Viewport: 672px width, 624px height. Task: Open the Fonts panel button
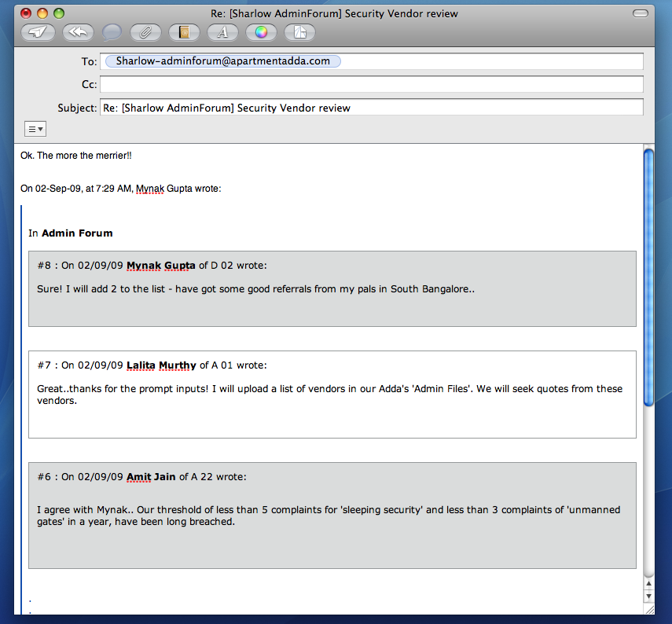tap(223, 32)
